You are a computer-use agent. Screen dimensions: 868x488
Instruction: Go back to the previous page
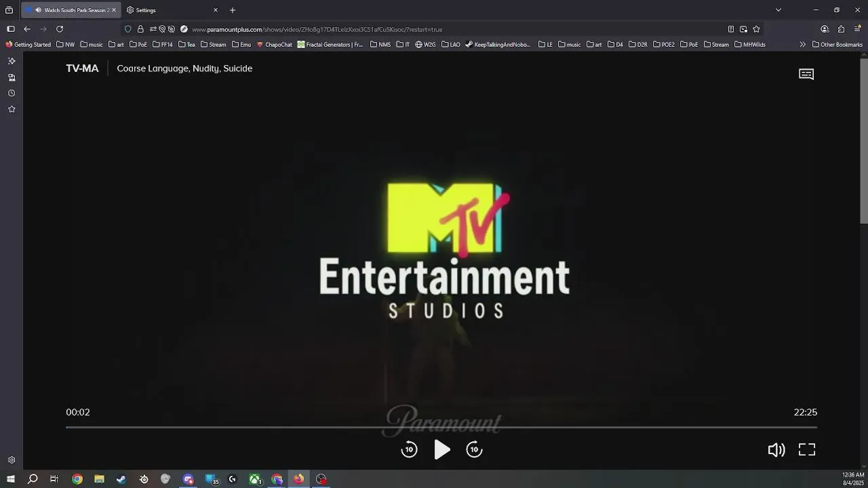(27, 29)
